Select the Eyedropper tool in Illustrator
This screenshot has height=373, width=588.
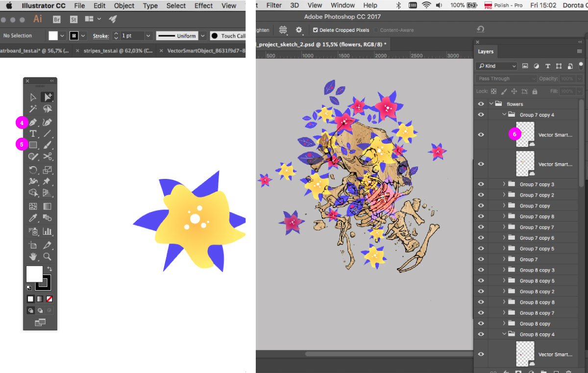[33, 218]
